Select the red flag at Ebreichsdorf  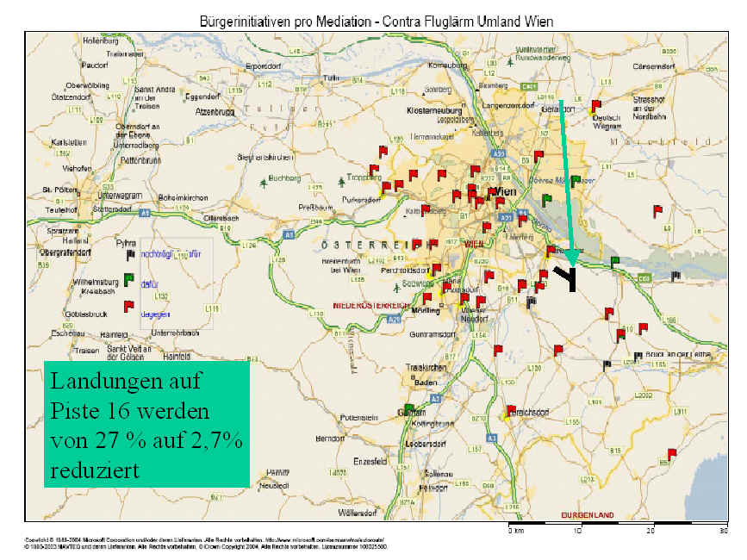point(510,410)
